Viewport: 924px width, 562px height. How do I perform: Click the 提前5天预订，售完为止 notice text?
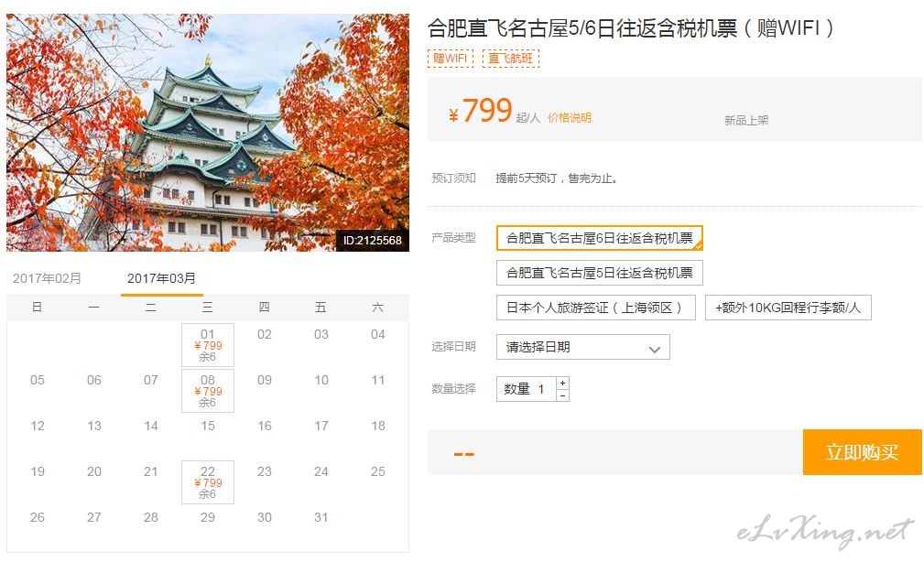[557, 178]
